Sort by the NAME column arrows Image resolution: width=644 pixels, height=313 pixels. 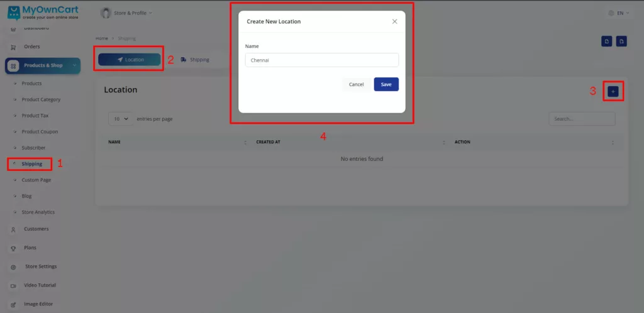pos(245,142)
